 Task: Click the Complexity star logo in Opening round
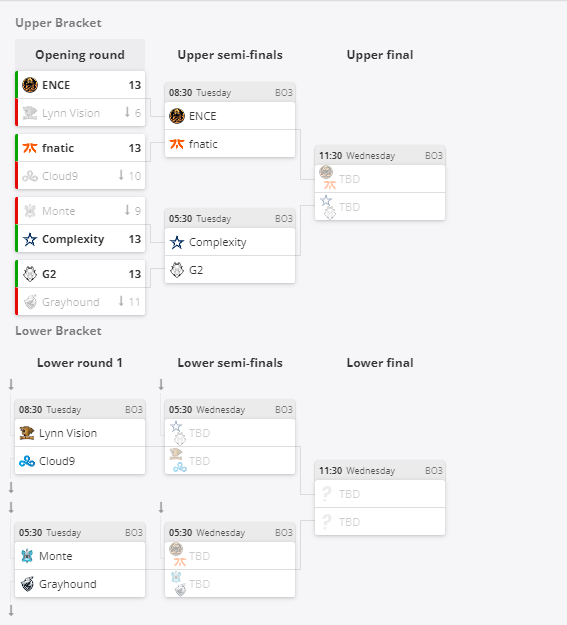point(30,239)
